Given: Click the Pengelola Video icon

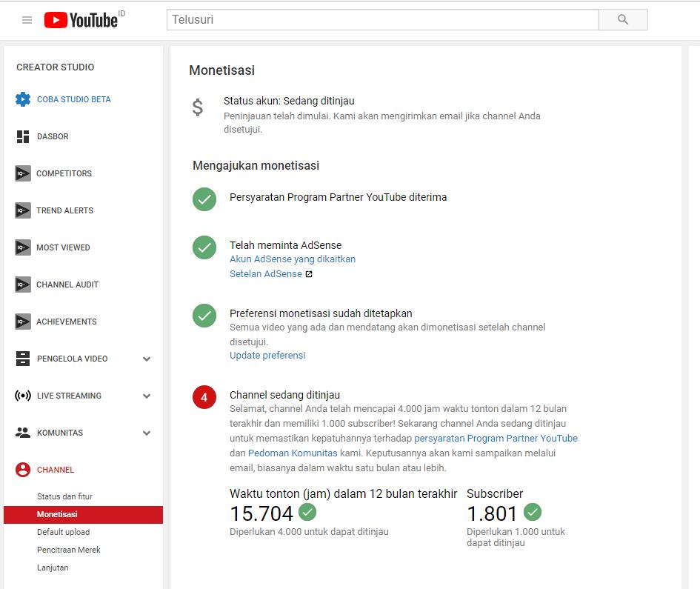Looking at the screenshot, I should tap(23, 358).
